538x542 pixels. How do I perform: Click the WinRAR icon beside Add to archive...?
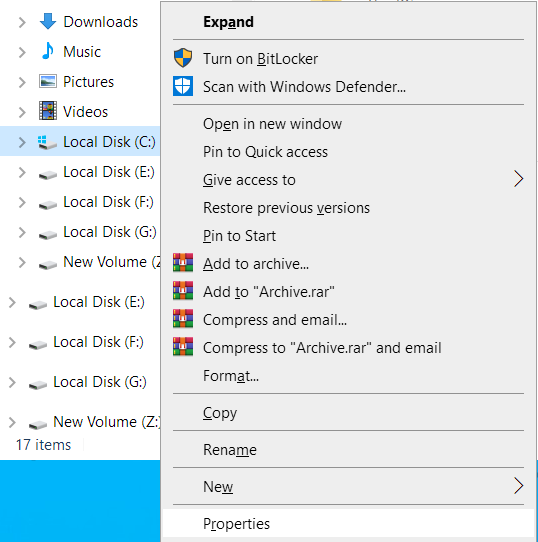click(x=183, y=263)
